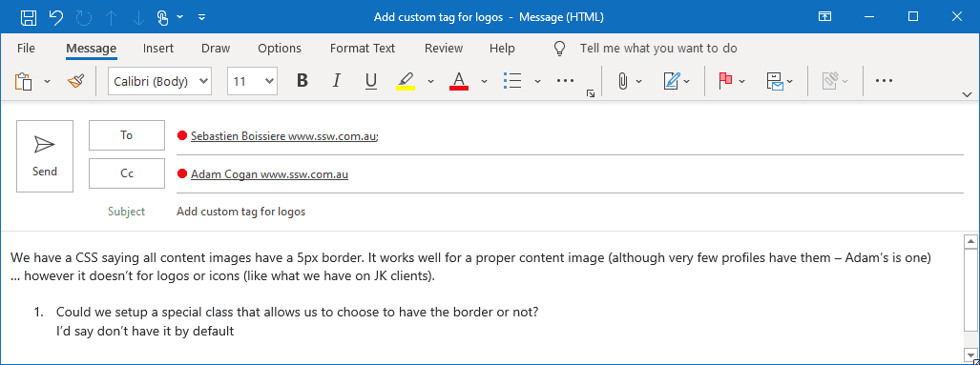The width and height of the screenshot is (980, 365).
Task: Click the bulleted list icon
Action: point(512,80)
